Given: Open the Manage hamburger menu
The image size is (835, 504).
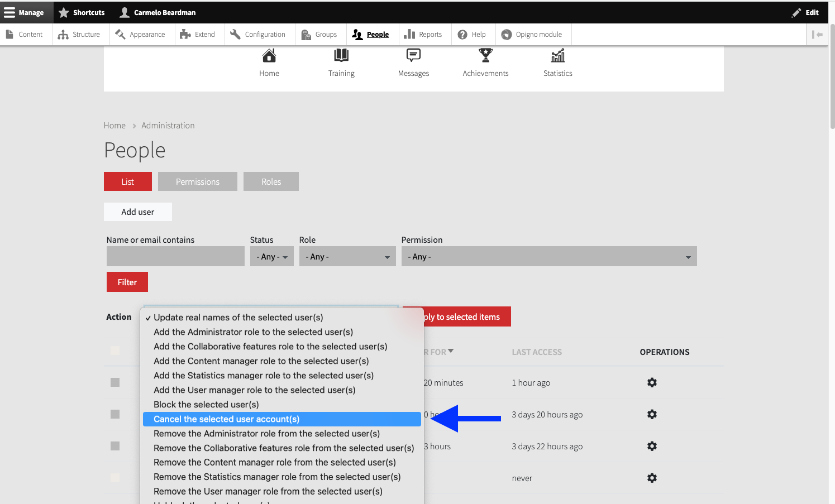Looking at the screenshot, I should point(24,12).
